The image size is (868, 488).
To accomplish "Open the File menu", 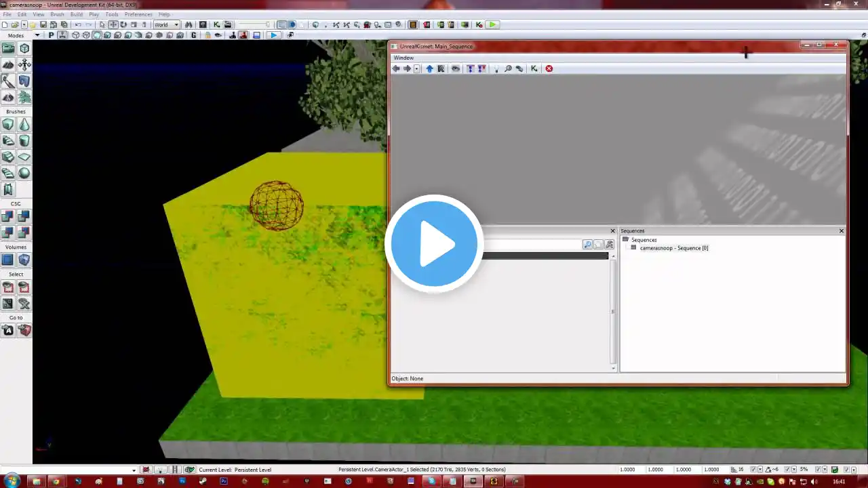I will tap(7, 14).
